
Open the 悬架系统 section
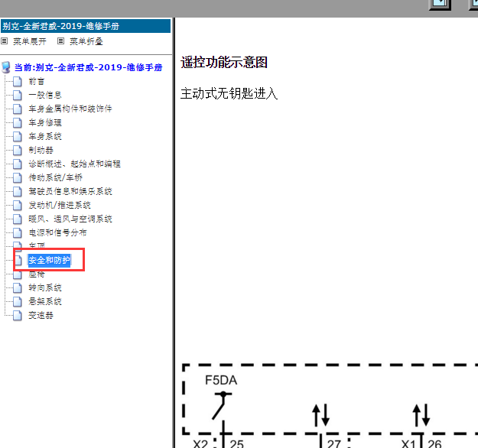(x=45, y=301)
